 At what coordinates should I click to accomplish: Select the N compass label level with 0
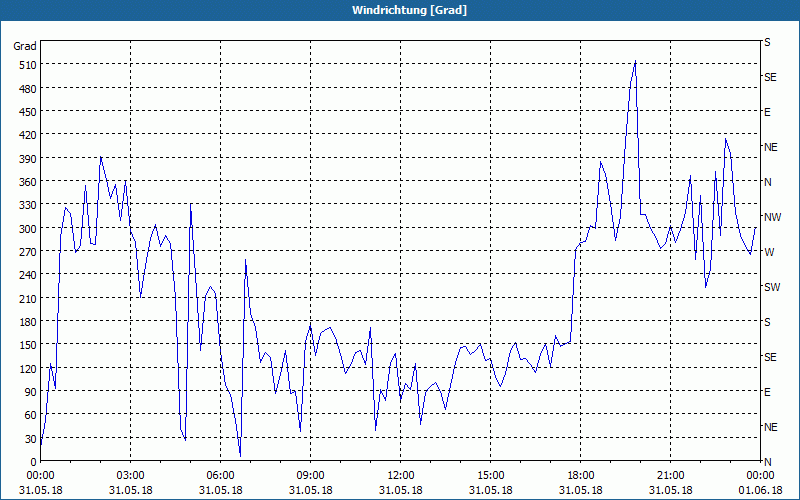767,462
